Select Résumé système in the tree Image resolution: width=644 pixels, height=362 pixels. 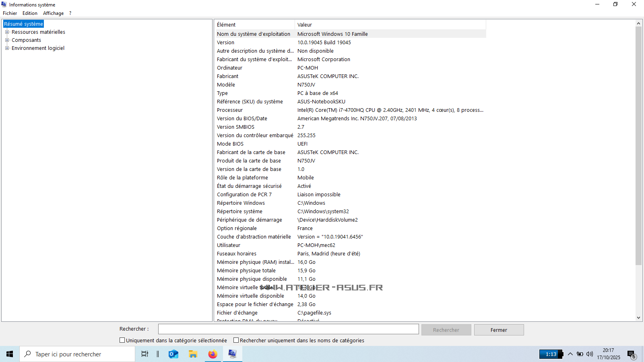click(x=23, y=24)
